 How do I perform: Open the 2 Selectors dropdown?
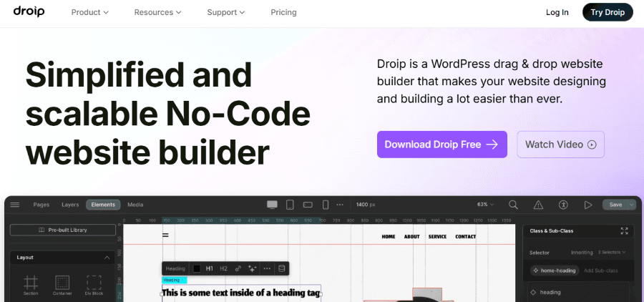click(x=612, y=253)
